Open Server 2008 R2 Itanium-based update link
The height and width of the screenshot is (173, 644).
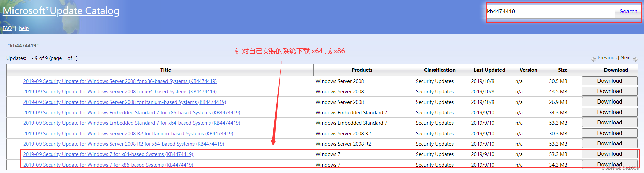click(128, 134)
